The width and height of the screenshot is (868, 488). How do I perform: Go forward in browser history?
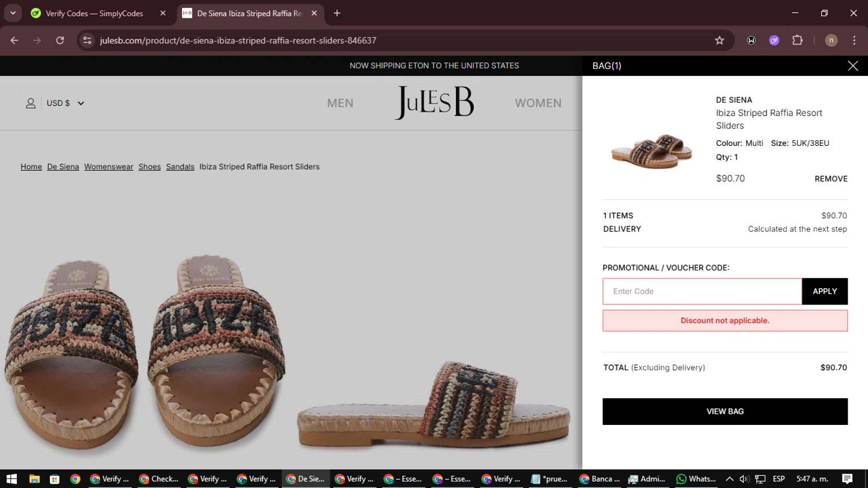pos(37,41)
